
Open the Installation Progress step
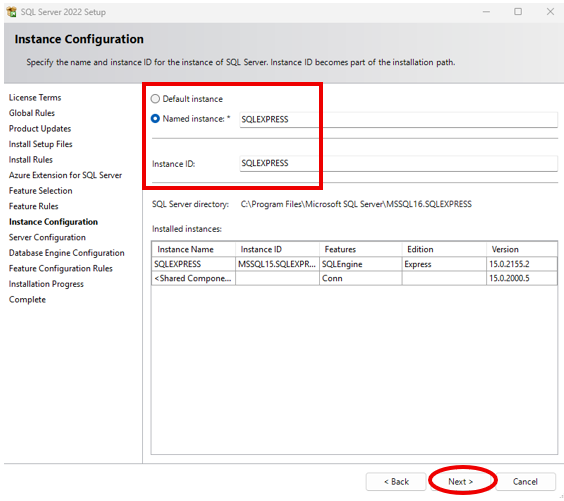[x=46, y=284]
